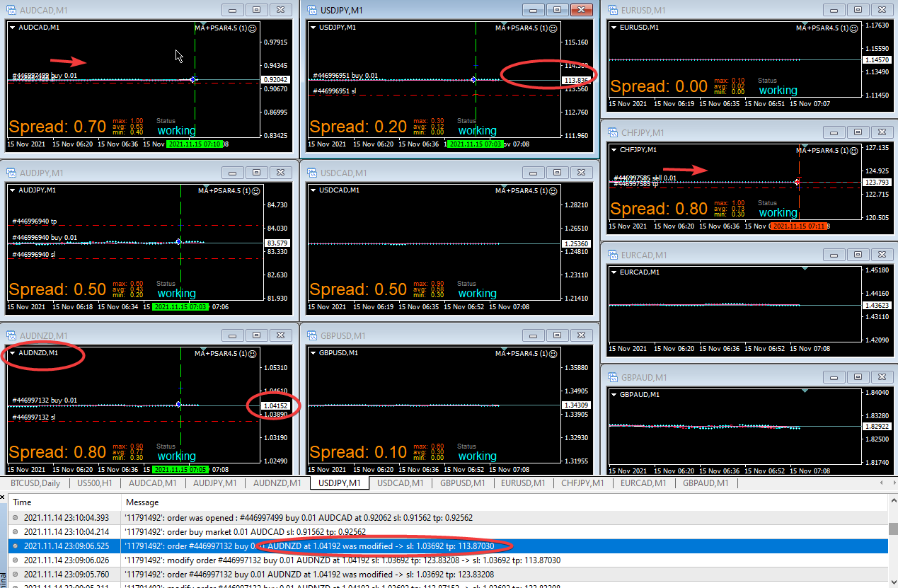Click the USDJPY,M1 window title icon
This screenshot has height=588, width=898.
[x=311, y=10]
